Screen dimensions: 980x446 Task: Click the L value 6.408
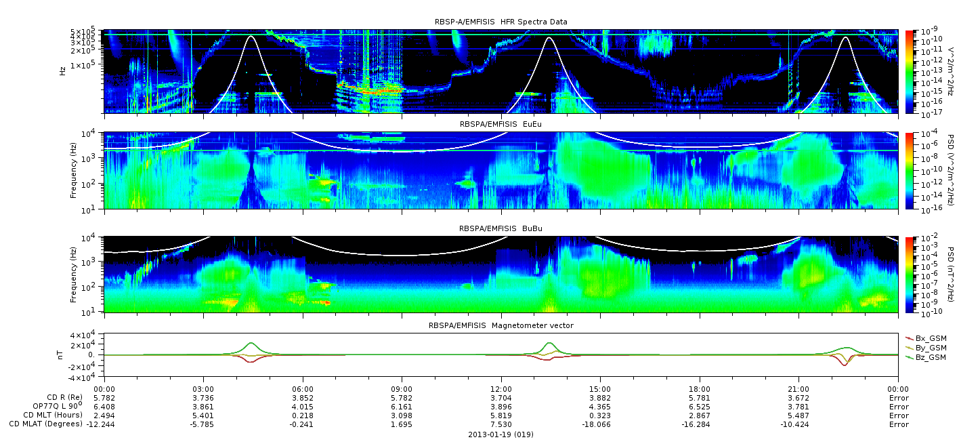click(104, 406)
